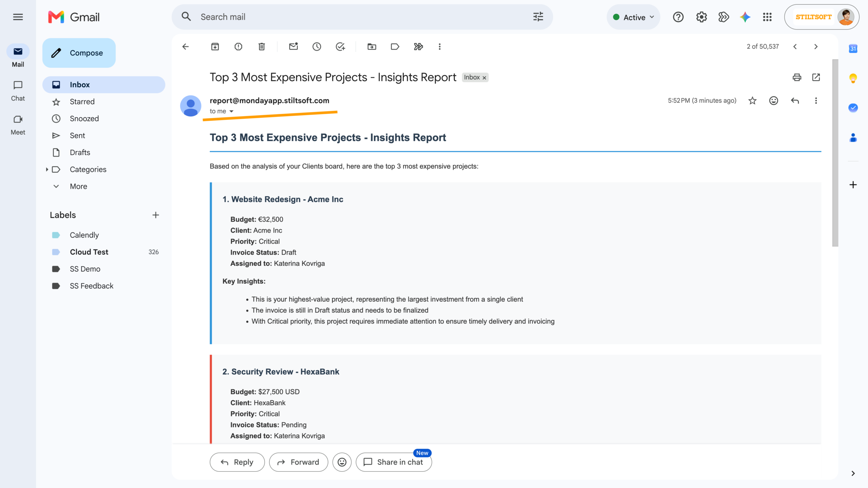Open Starred messages
The width and height of the screenshot is (868, 488).
point(104,102)
